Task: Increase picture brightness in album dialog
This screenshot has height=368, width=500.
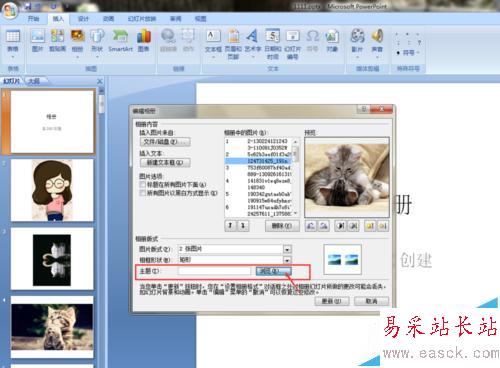Action: pyautogui.click(x=370, y=226)
